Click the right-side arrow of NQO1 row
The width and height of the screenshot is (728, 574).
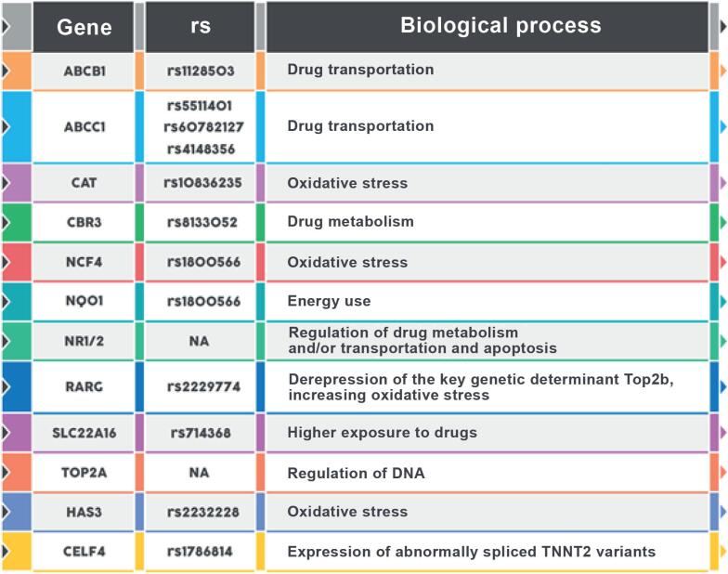click(x=722, y=301)
